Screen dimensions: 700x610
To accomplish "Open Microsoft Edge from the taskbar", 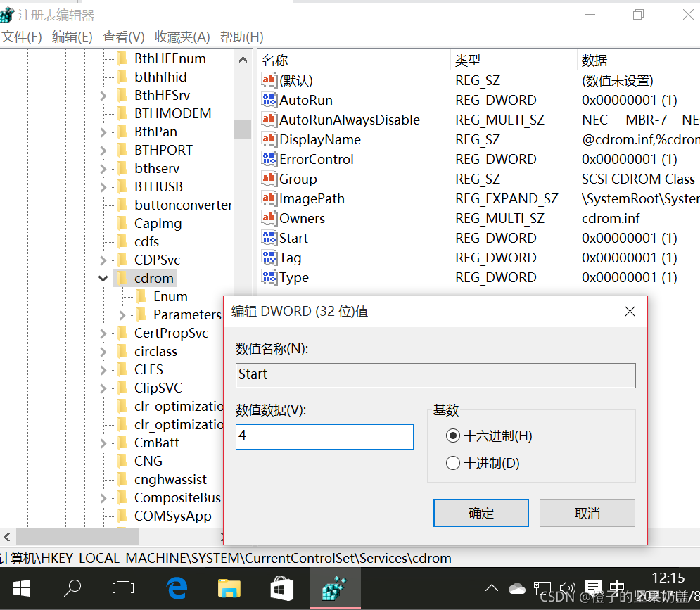I will [176, 588].
